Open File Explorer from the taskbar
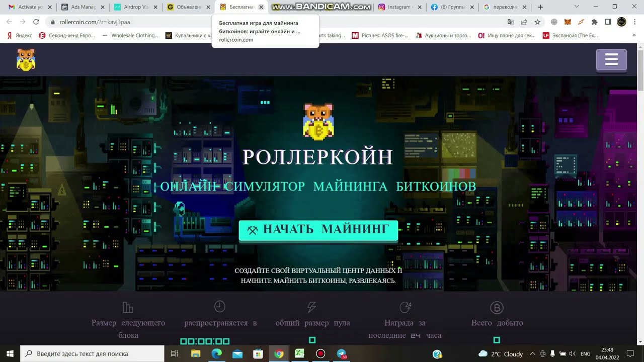Screen dimensions: 644x362 pos(196,353)
